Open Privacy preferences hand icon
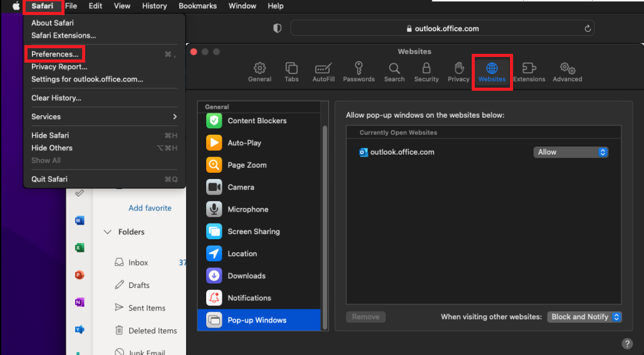The height and width of the screenshot is (355, 644). pyautogui.click(x=459, y=71)
